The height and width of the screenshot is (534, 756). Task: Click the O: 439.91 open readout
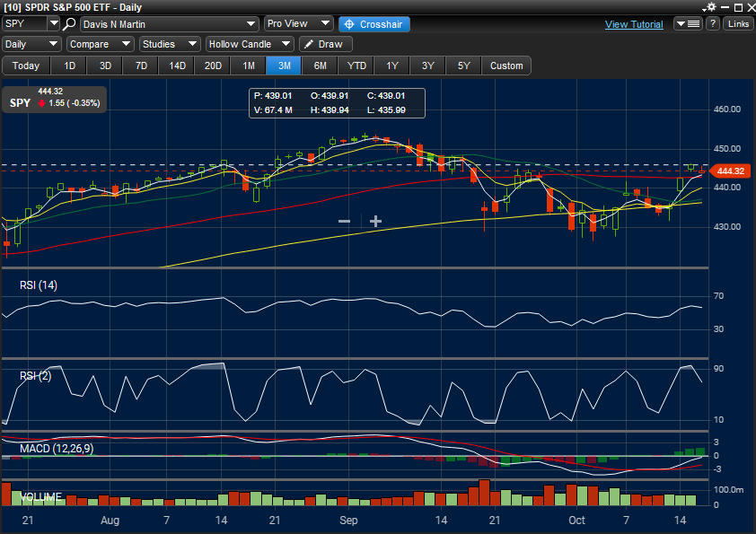point(330,96)
